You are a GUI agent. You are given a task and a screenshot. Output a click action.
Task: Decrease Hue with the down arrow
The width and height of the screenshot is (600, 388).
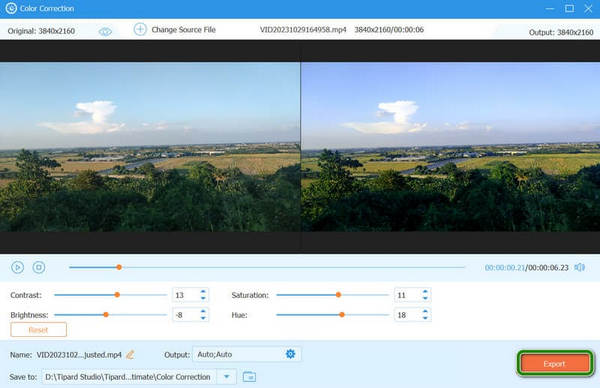point(425,318)
